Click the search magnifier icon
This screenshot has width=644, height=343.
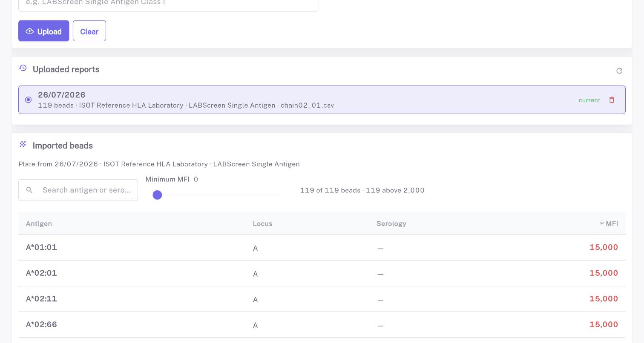tap(29, 190)
